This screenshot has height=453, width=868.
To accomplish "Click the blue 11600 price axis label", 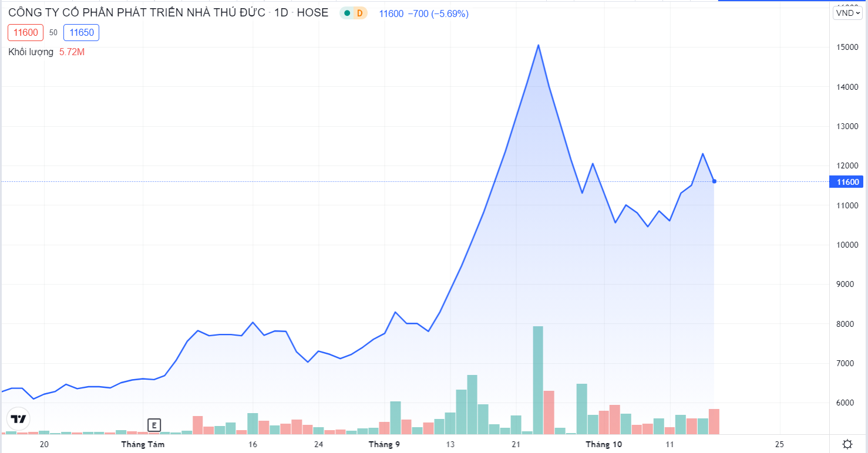I will [847, 182].
